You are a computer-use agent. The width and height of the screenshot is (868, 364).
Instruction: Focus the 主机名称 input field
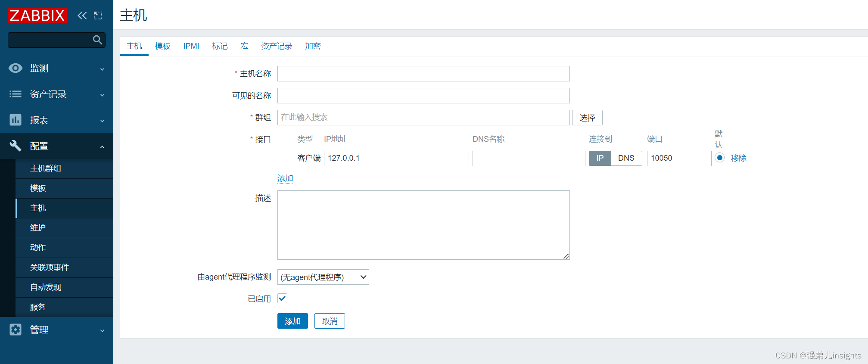coord(423,74)
